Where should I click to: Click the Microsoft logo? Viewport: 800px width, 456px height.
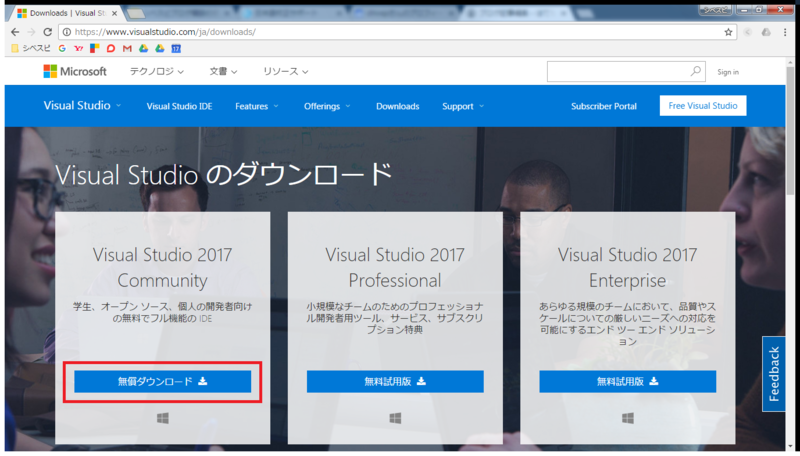(x=75, y=71)
